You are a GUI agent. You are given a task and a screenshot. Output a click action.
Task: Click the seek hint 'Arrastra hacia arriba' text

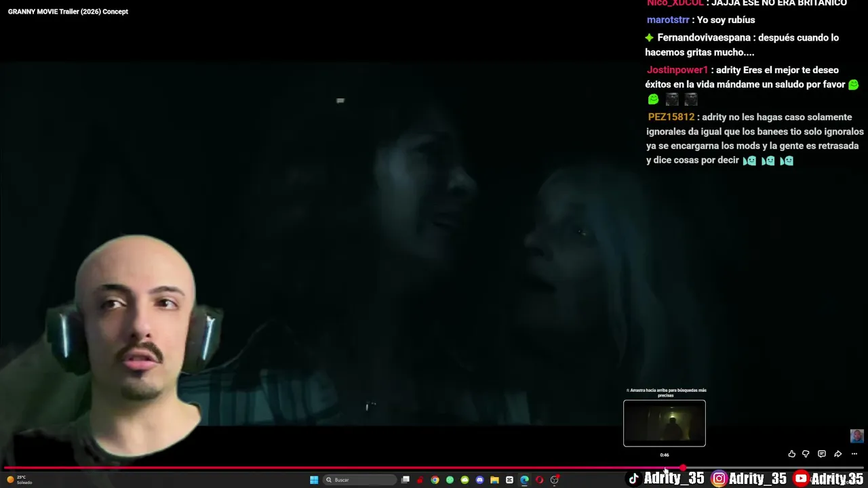(667, 392)
